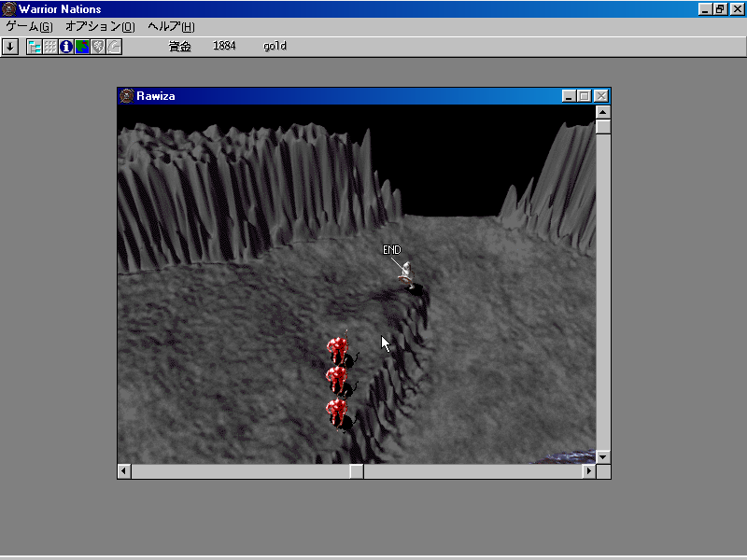Click the greyed-out helmet icon

(114, 47)
